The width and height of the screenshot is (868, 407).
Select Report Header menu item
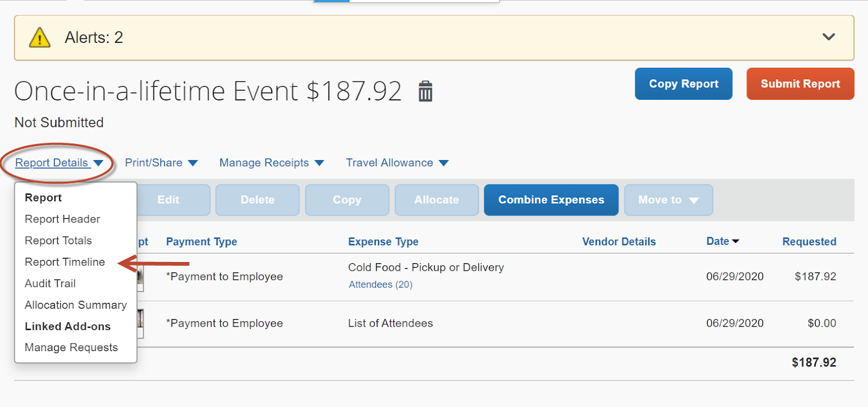click(62, 219)
